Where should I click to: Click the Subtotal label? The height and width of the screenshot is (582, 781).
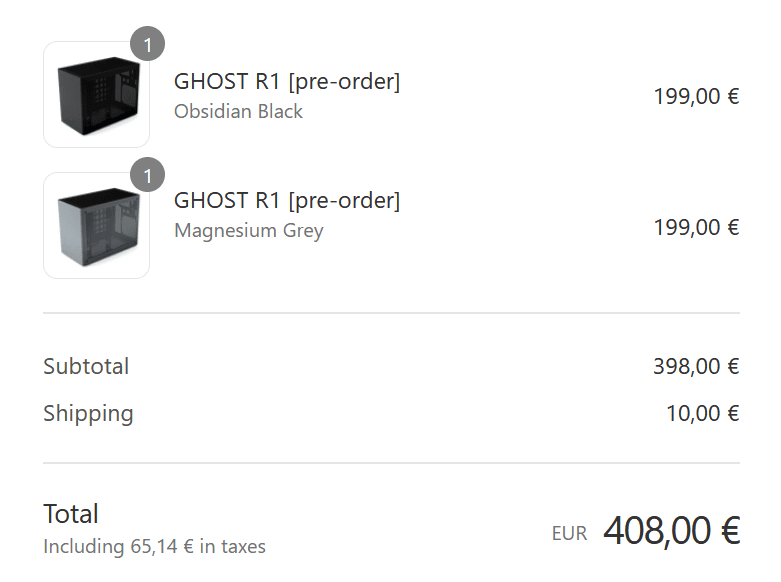(86, 366)
